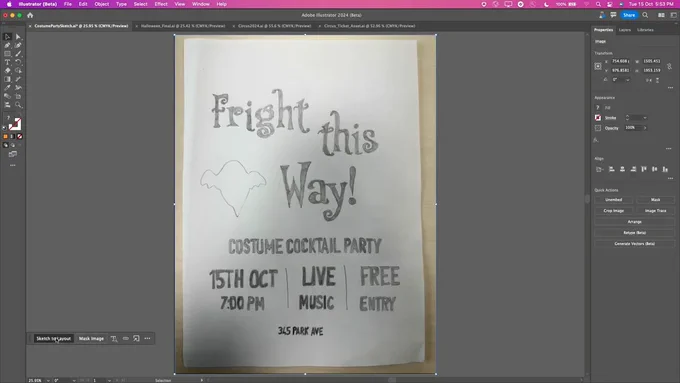The width and height of the screenshot is (680, 383).
Task: Pick the Gradient tool
Action: tap(7, 79)
